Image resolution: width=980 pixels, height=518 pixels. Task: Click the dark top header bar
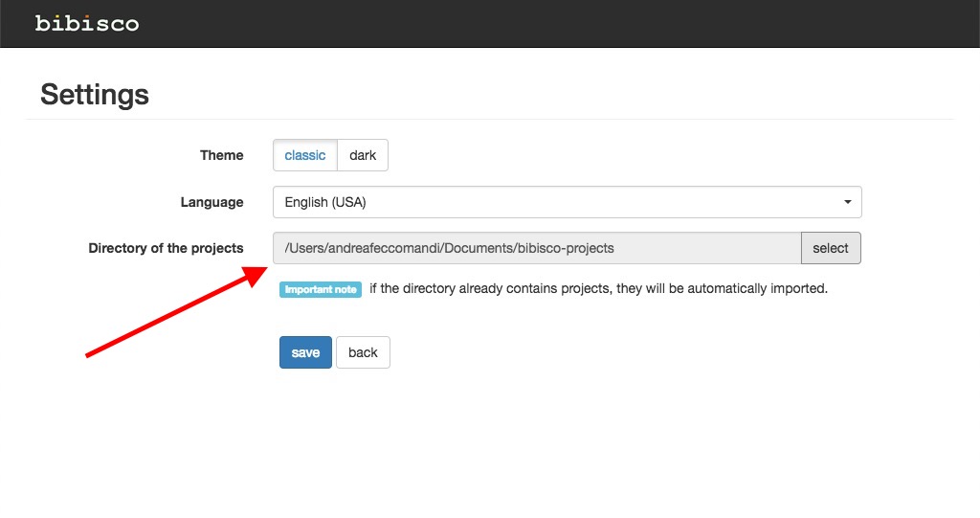tap(490, 24)
